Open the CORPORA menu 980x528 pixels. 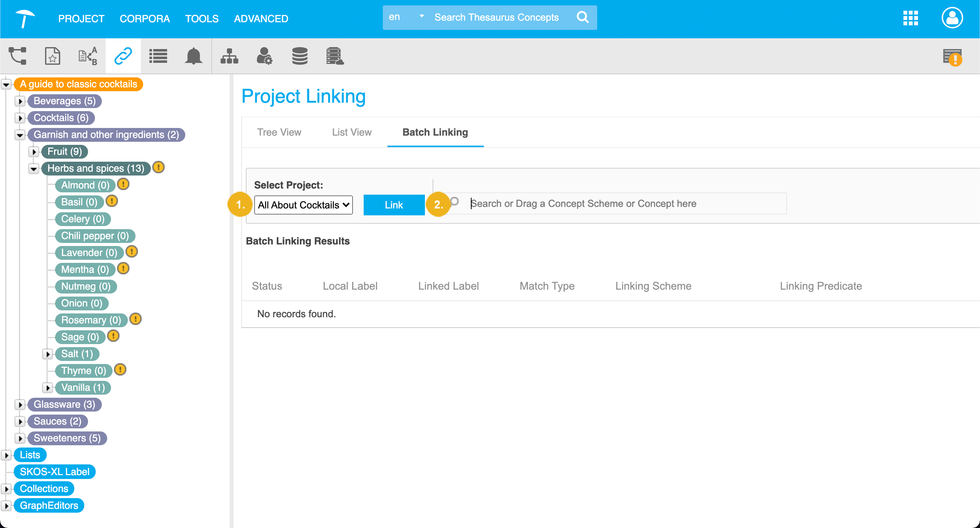(x=145, y=18)
